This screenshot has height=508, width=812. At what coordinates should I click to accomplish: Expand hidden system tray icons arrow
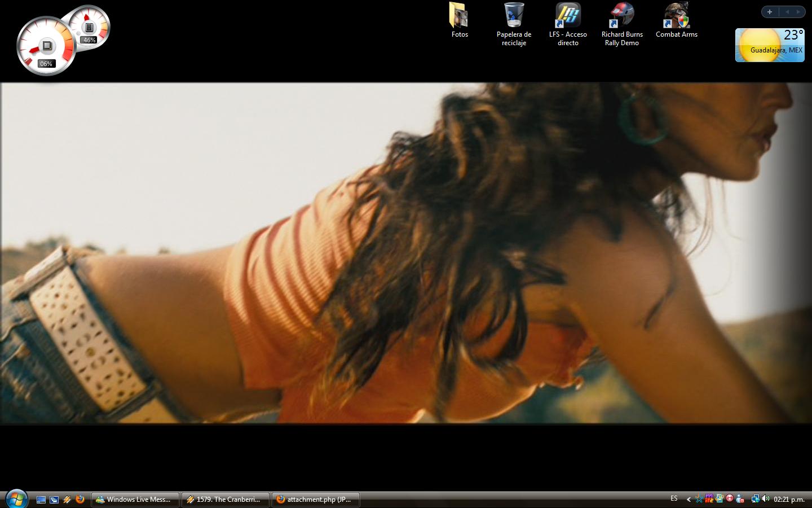tap(689, 499)
